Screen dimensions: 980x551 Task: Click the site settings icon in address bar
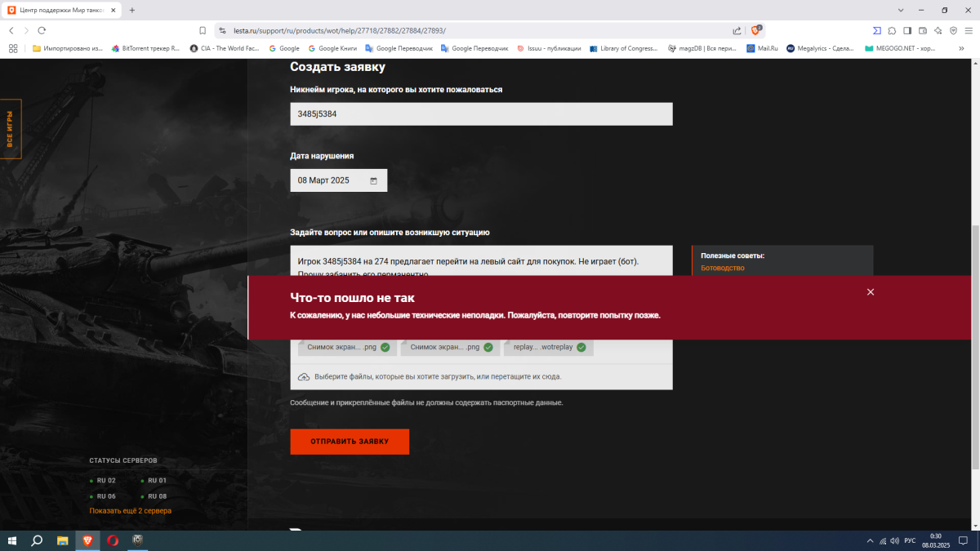[x=222, y=30]
